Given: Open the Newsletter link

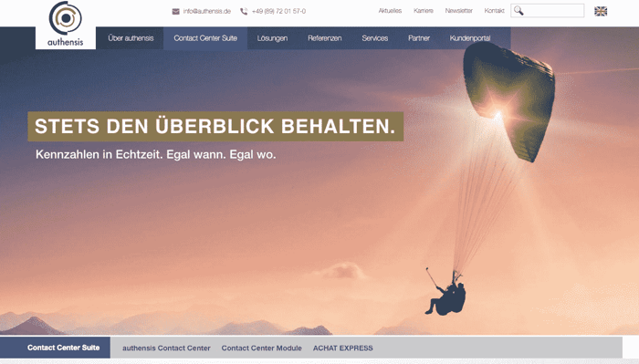Looking at the screenshot, I should coord(459,11).
